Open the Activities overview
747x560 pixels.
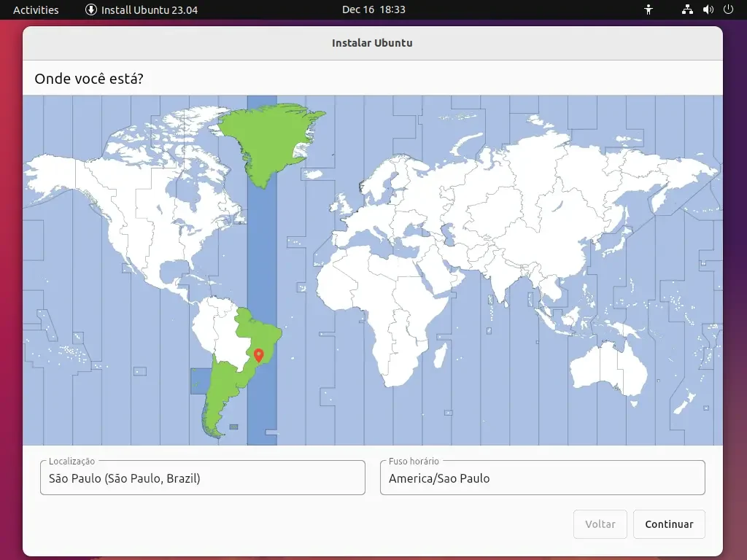pyautogui.click(x=36, y=9)
